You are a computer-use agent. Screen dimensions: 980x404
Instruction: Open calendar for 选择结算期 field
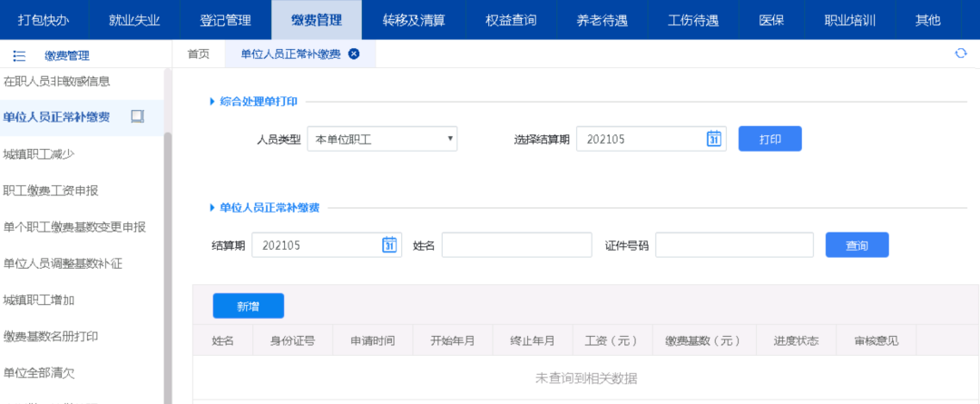(713, 139)
